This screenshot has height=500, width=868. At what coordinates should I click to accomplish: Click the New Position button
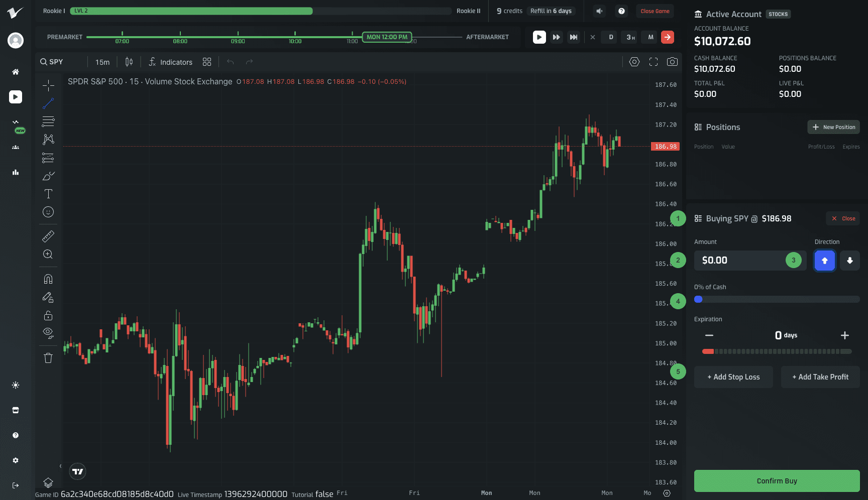click(833, 127)
